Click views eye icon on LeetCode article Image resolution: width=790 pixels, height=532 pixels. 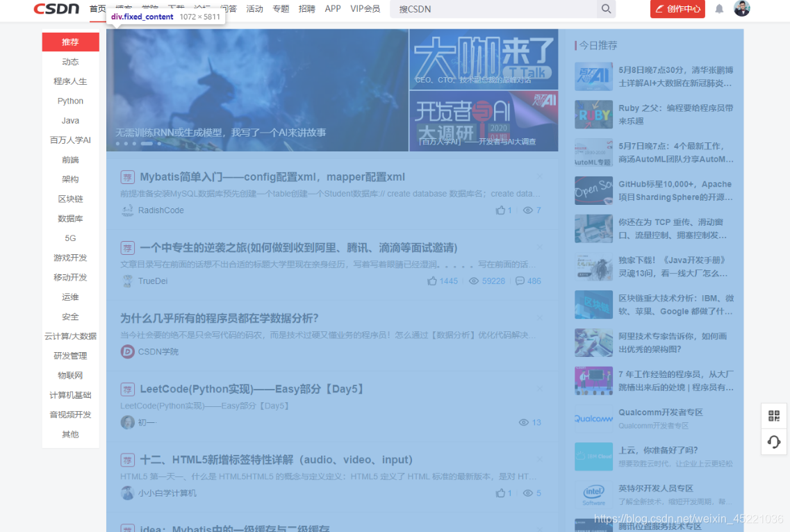523,422
